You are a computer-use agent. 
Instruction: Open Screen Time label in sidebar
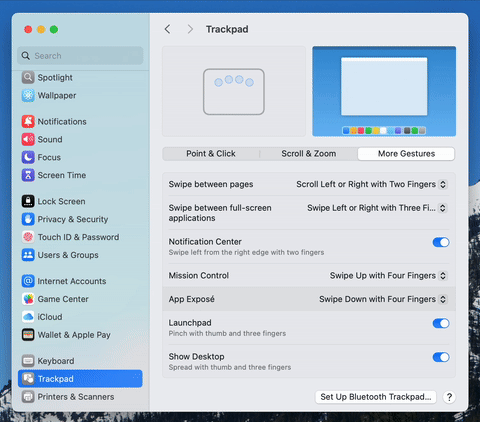click(62, 175)
